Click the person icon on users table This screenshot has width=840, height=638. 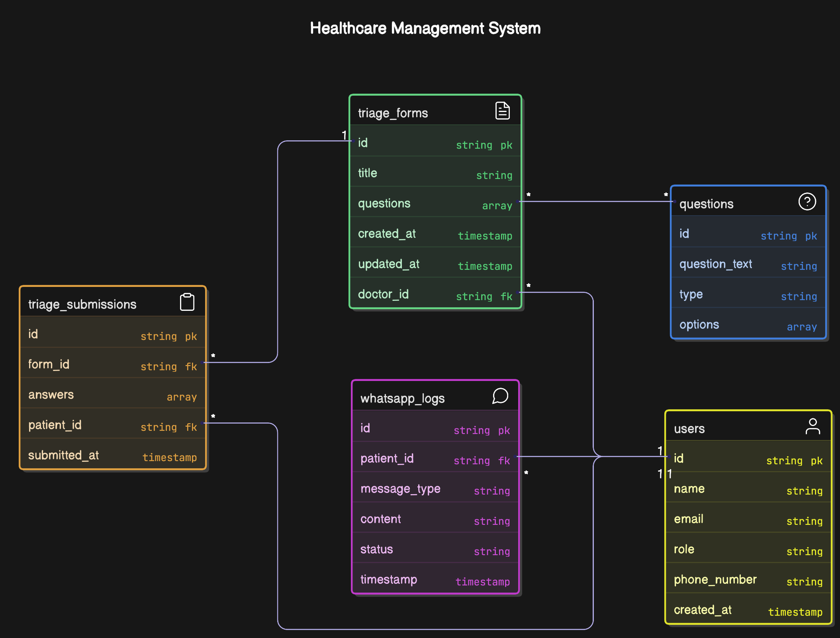(813, 426)
